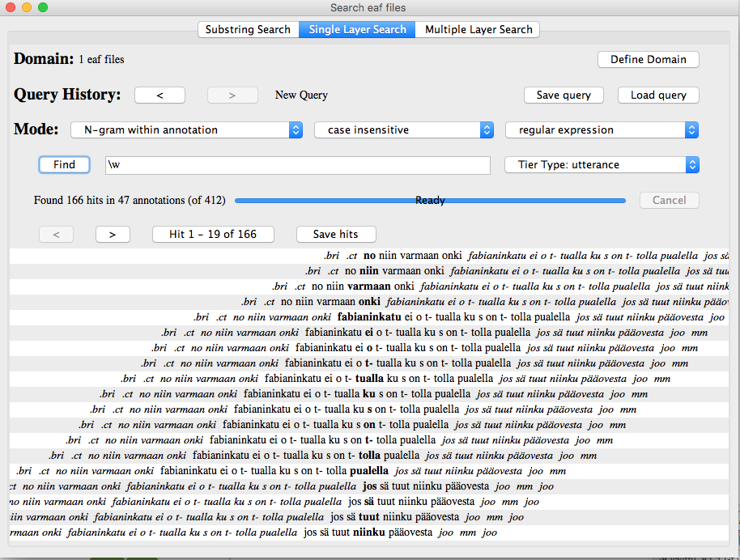Go to previous query in history
Screen dimensions: 740x560
pos(159,95)
